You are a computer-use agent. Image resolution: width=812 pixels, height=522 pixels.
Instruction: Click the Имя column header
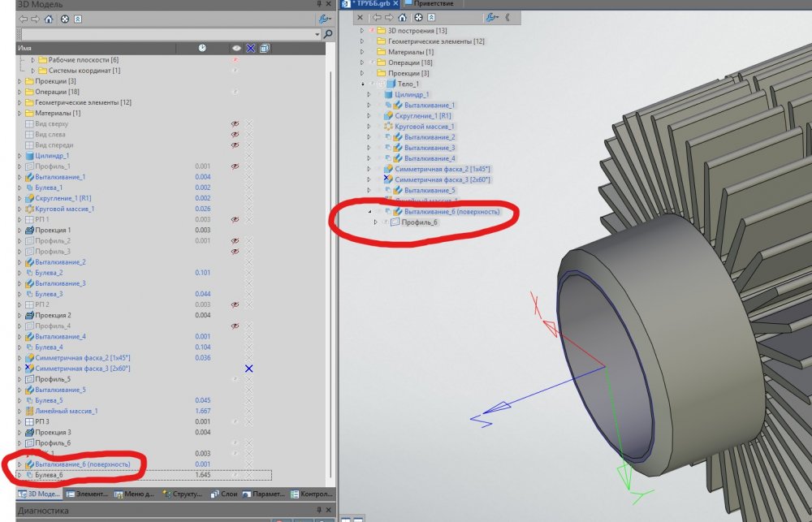[x=96, y=48]
